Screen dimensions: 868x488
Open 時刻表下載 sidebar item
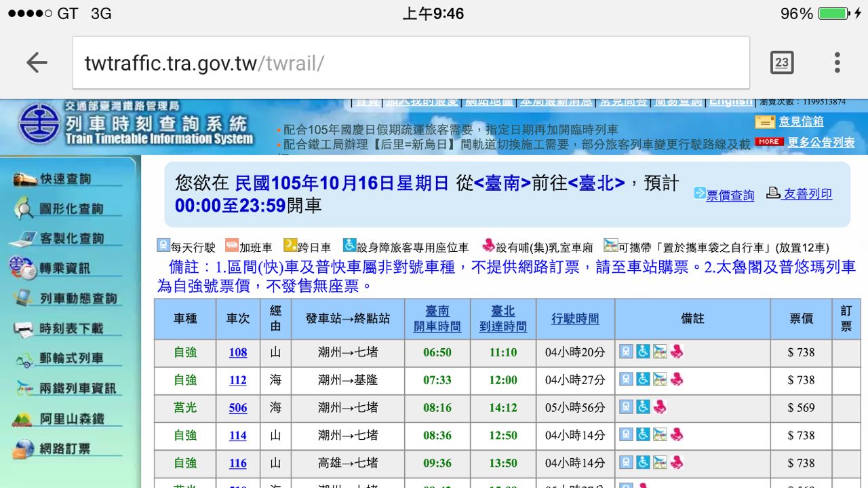pyautogui.click(x=65, y=329)
